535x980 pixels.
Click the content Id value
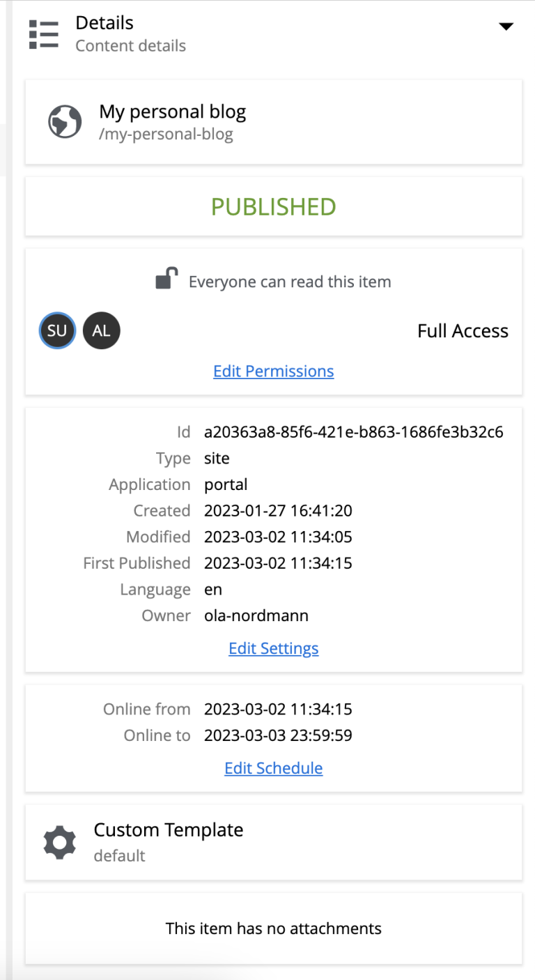tap(353, 432)
